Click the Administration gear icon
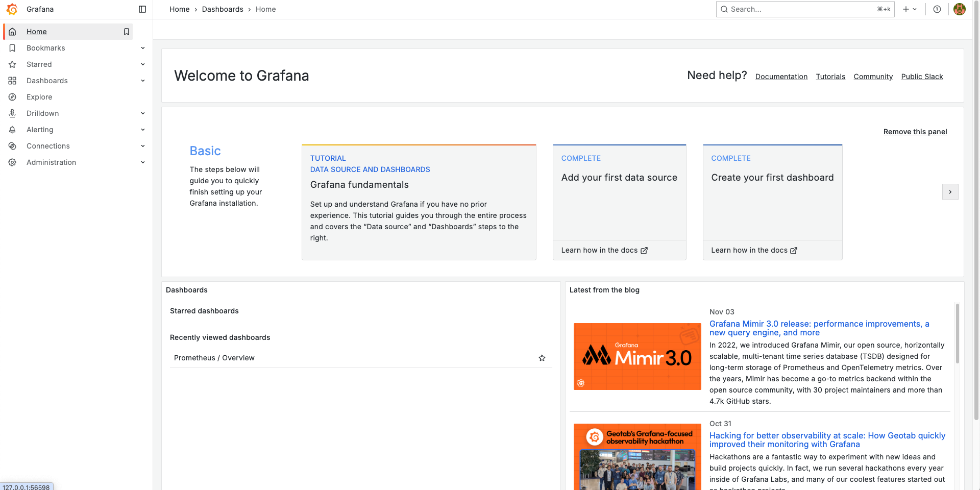 pos(12,162)
